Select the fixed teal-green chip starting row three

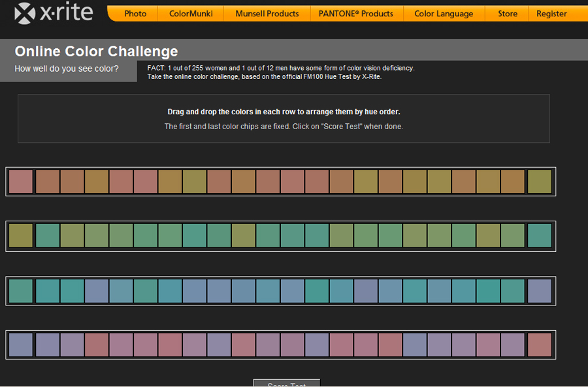click(20, 290)
